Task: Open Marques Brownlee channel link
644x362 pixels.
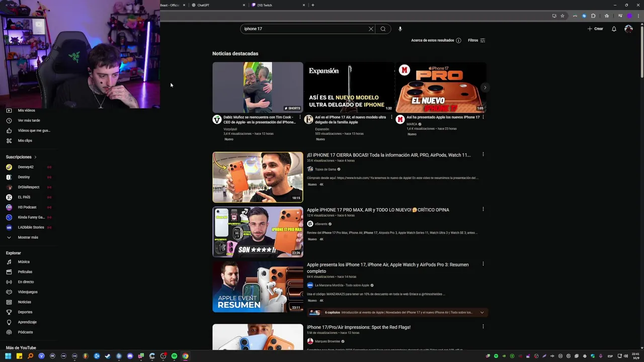Action: pyautogui.click(x=328, y=341)
